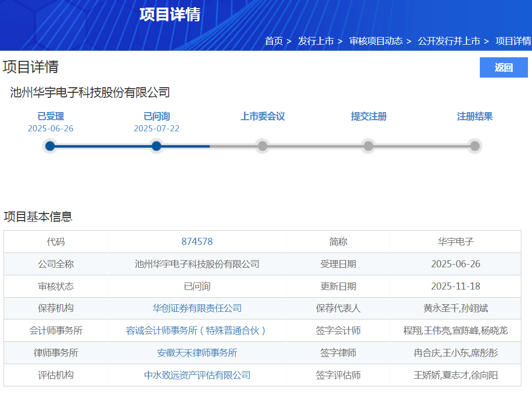Click the 已受理 timeline dot

(x=50, y=146)
